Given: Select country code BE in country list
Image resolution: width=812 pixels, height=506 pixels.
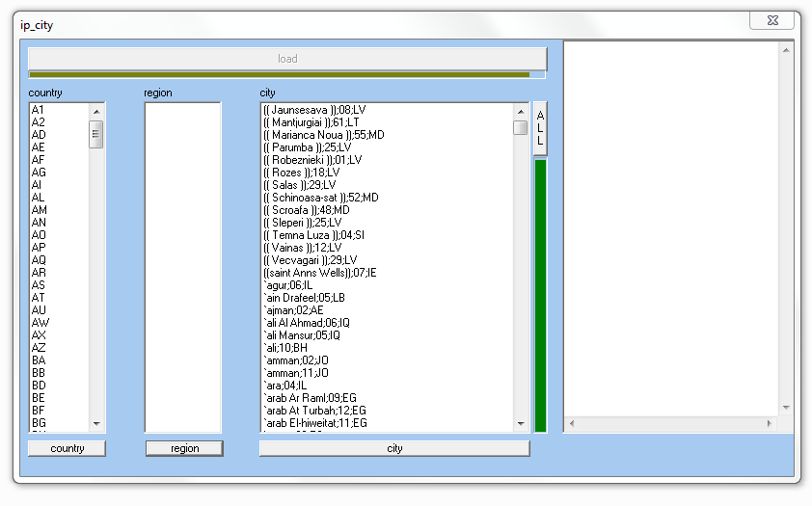Looking at the screenshot, I should [x=39, y=397].
